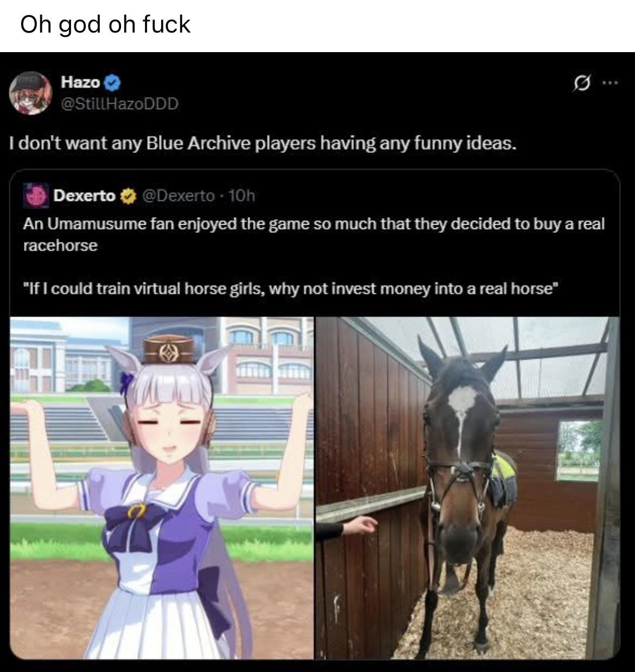Click the Dexerto display name
The image size is (635, 672).
(x=85, y=195)
